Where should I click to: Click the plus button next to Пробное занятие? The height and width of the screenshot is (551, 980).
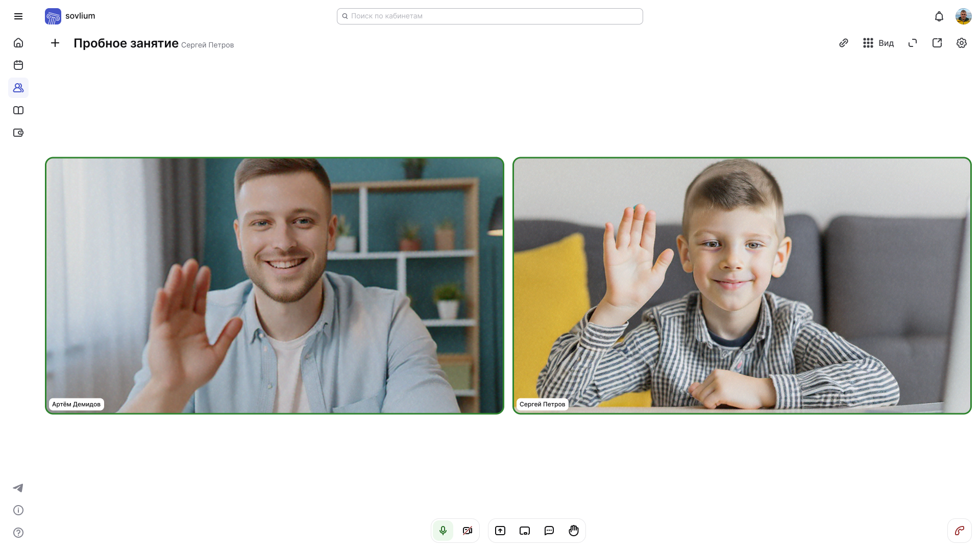coord(55,43)
